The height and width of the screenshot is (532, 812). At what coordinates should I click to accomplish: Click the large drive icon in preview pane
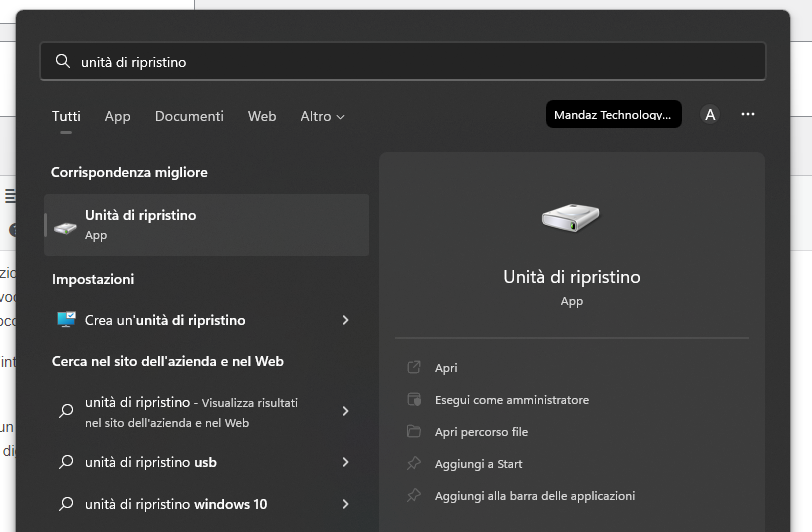(571, 217)
